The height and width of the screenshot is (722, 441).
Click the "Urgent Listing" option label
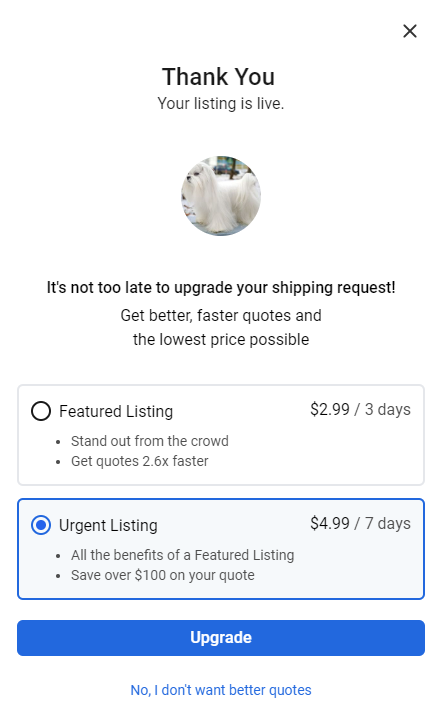(x=108, y=525)
